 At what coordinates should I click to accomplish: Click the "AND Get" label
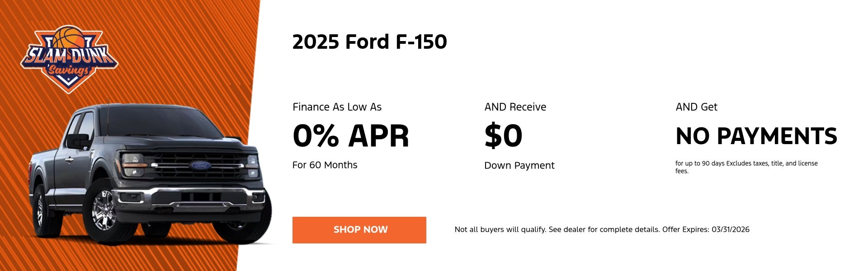point(696,107)
